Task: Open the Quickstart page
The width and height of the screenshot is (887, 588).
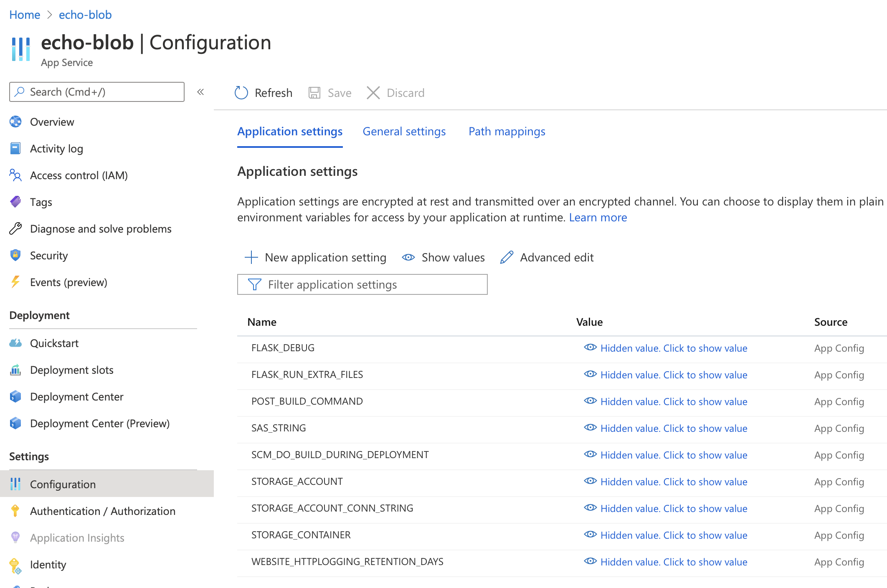Action: [x=54, y=343]
